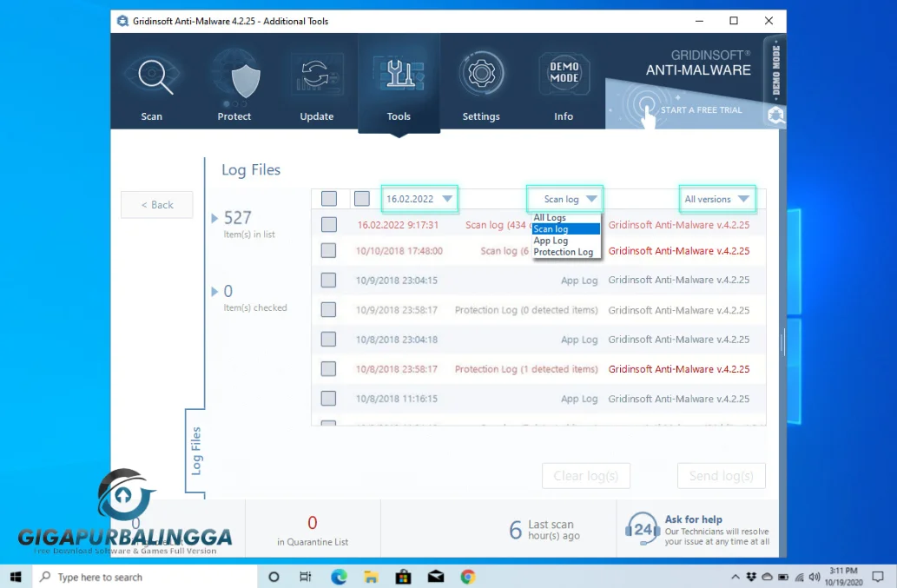Open the Settings gear section

pos(481,84)
